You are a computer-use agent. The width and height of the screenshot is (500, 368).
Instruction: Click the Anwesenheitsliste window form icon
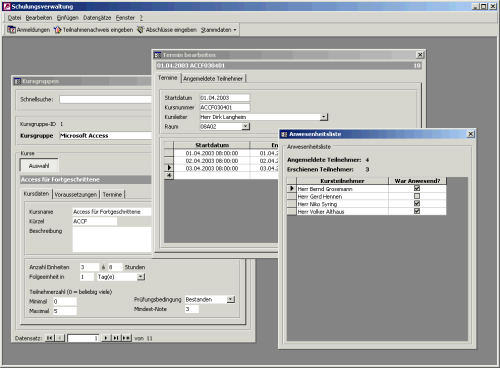pyautogui.click(x=284, y=134)
